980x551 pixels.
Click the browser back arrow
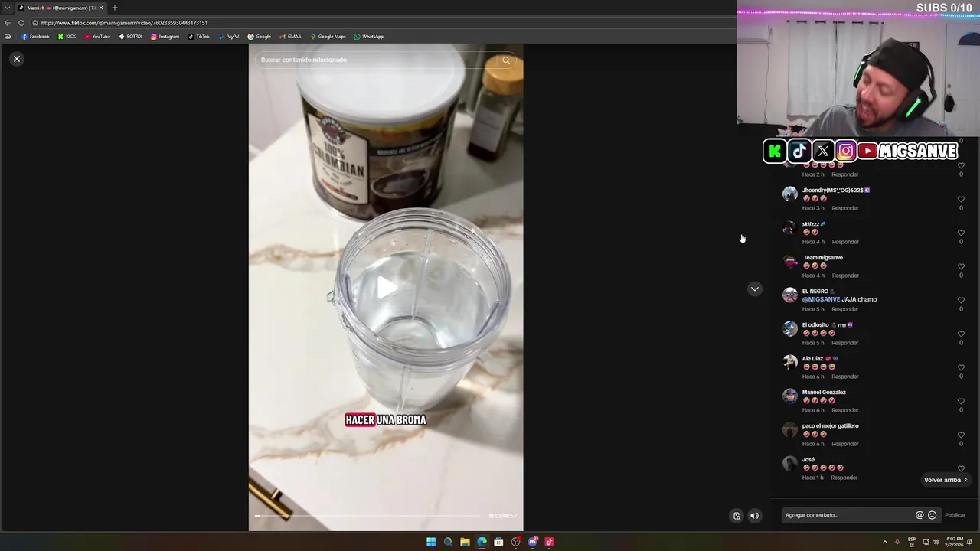8,23
